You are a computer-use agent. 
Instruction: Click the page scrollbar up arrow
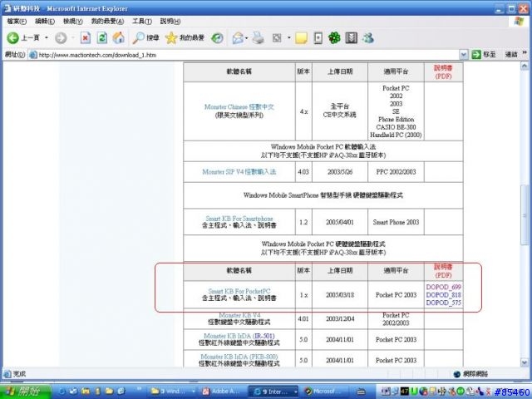click(525, 66)
